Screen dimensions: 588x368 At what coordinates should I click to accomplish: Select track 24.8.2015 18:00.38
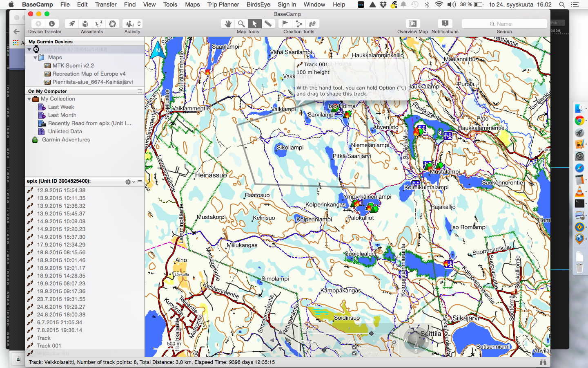click(61, 314)
